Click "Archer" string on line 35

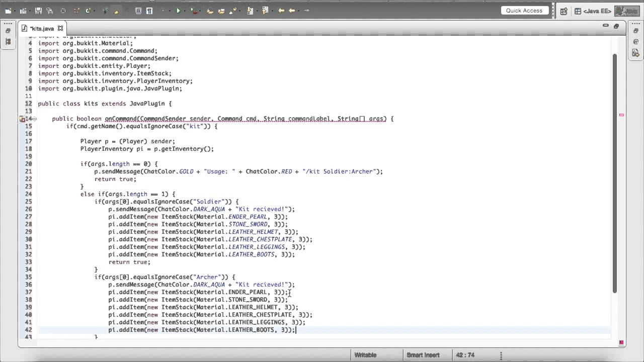(x=207, y=277)
